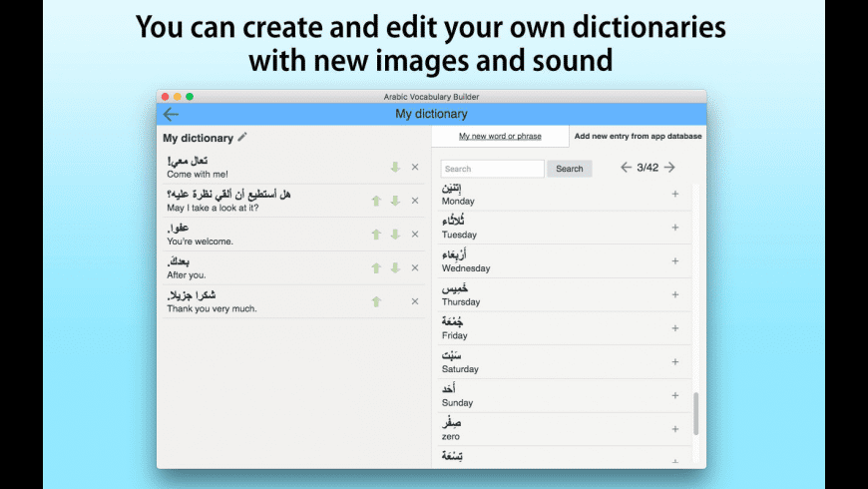Delete the 'You're welcome.' entry
This screenshot has width=868, height=489.
point(415,235)
